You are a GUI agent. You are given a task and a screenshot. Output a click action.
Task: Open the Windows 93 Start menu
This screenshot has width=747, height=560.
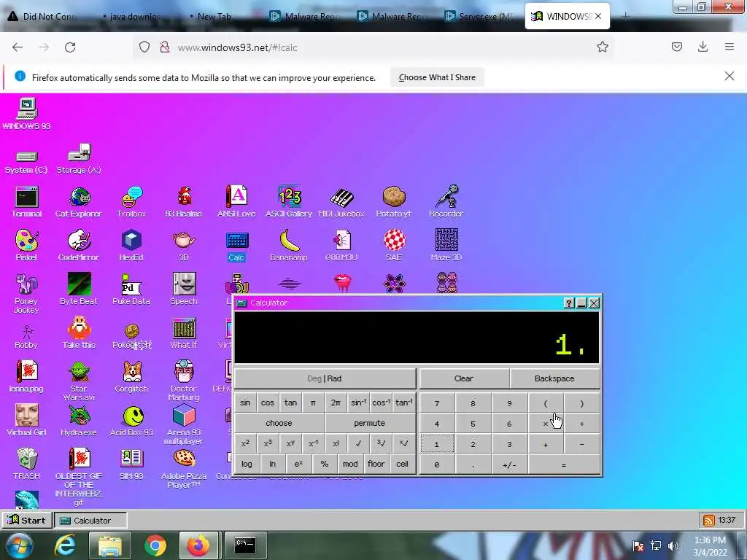tap(26, 520)
